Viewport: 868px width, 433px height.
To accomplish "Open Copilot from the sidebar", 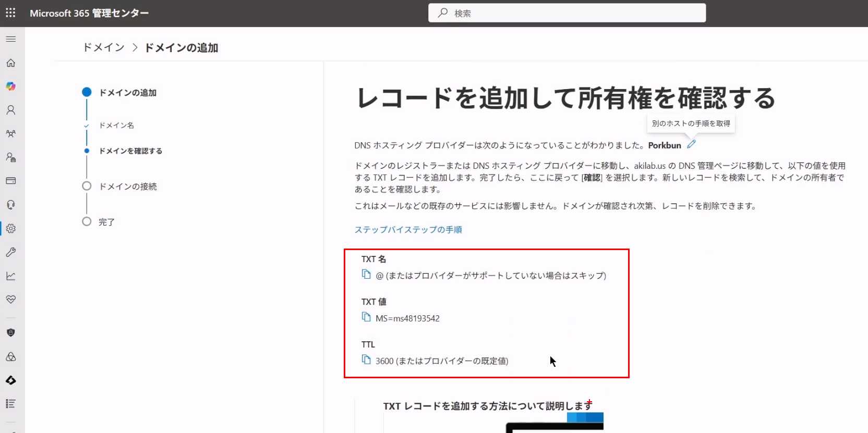I will (x=10, y=86).
